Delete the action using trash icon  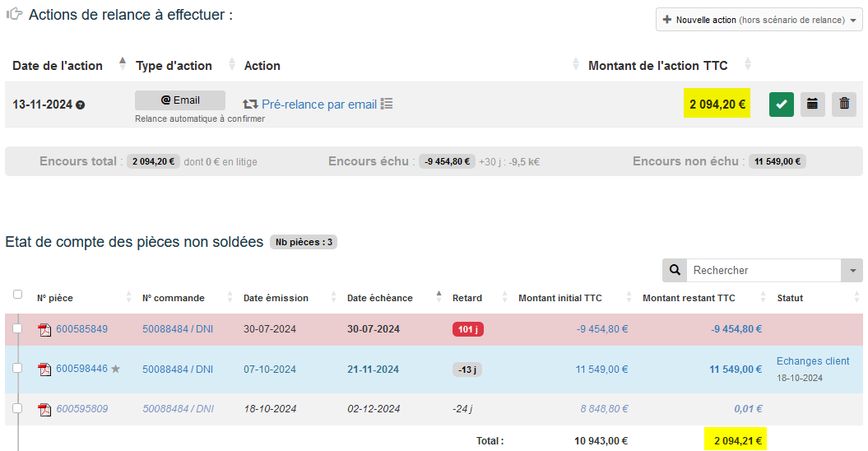843,105
